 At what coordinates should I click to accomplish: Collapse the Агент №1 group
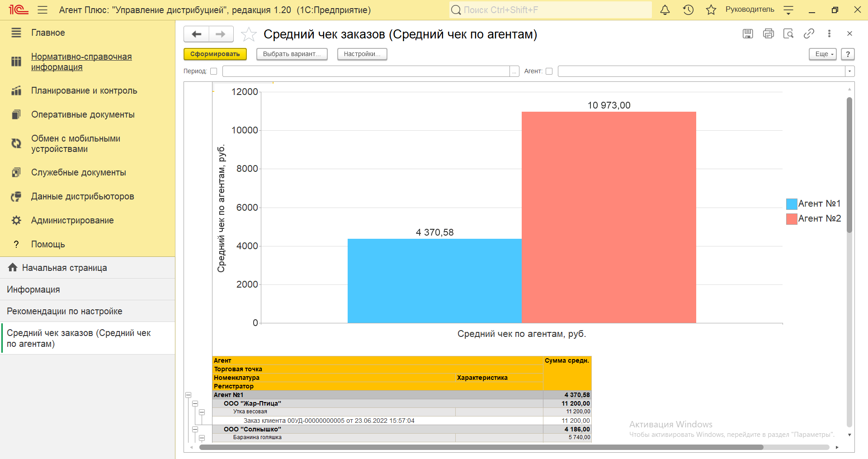(188, 395)
